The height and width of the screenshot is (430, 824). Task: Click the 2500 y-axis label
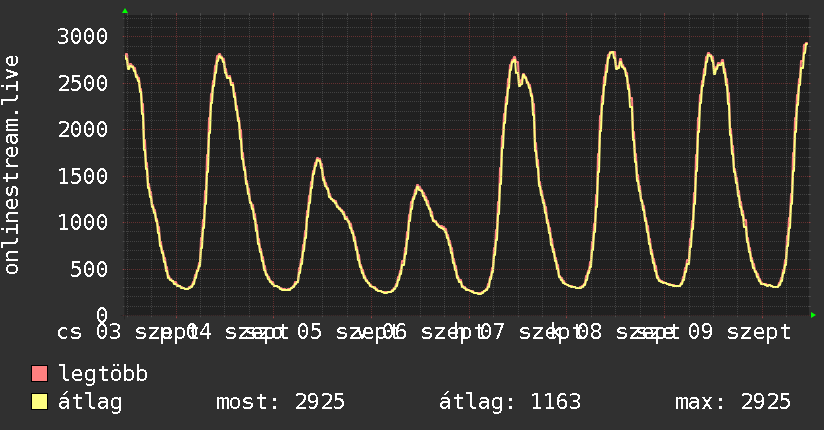(83, 83)
